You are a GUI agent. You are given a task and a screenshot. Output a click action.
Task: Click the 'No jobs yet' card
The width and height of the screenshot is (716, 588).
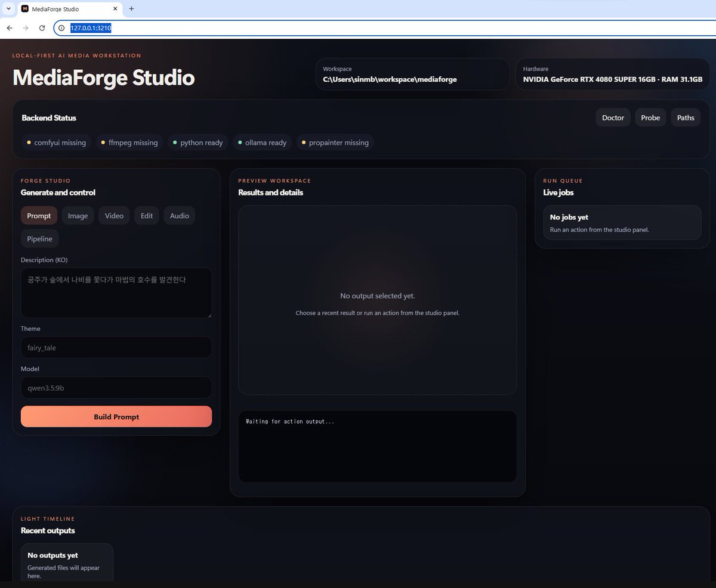(622, 222)
